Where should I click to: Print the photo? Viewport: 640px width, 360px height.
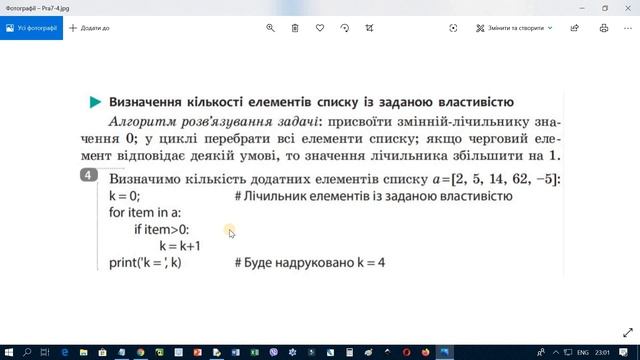tap(604, 28)
